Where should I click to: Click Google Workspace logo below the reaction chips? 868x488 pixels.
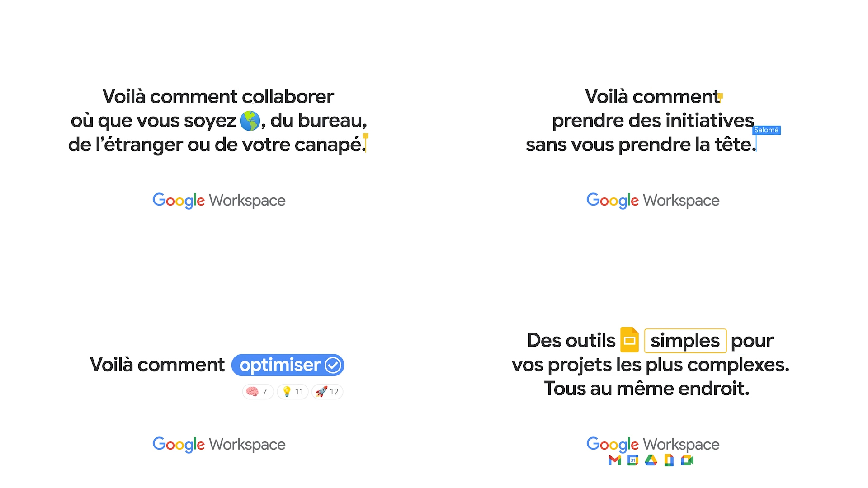[219, 444]
